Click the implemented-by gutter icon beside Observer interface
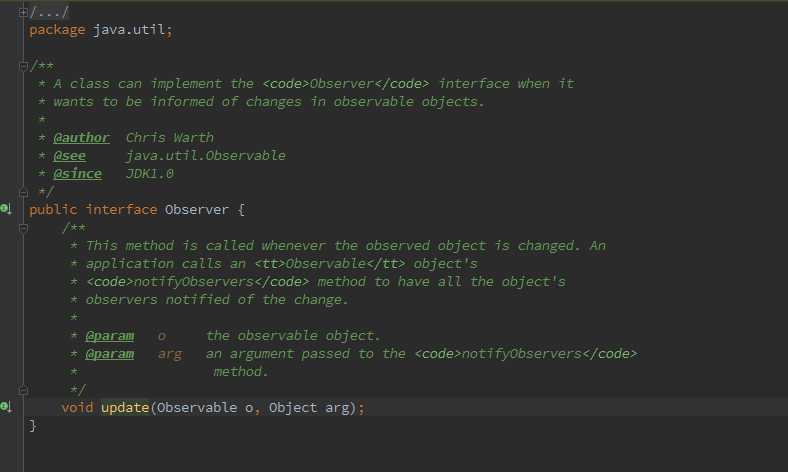This screenshot has width=788, height=472. click(6, 209)
